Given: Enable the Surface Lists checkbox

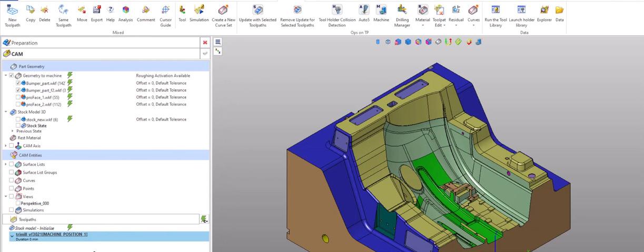Looking at the screenshot, I should [12, 164].
